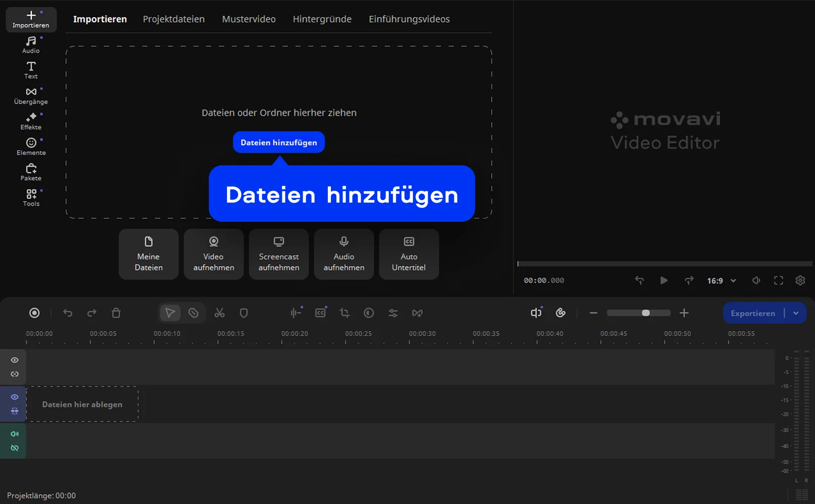Viewport: 815px width, 504px height.
Task: Delete selection with trash icon
Action: pyautogui.click(x=116, y=313)
